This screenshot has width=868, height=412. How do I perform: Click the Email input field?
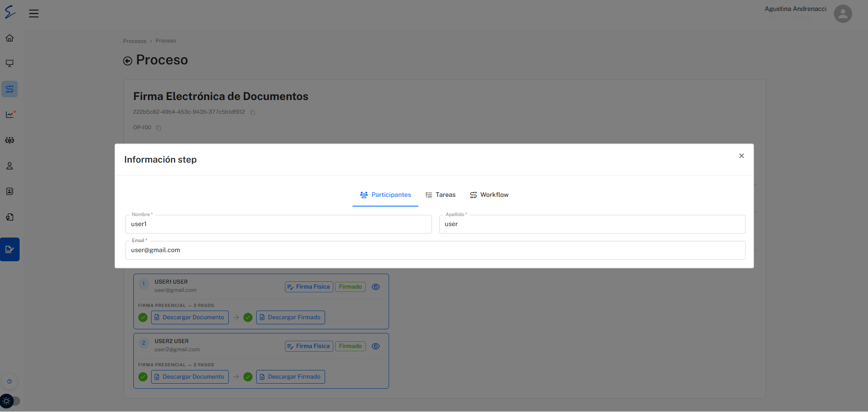[x=436, y=250]
